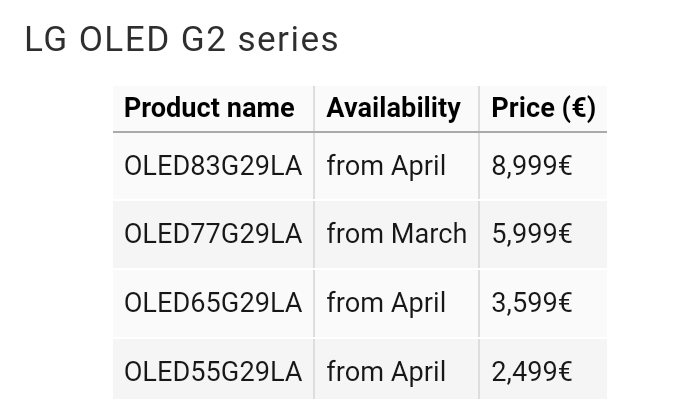Click the 3,599€ price cell
The width and height of the screenshot is (699, 399).
(543, 303)
